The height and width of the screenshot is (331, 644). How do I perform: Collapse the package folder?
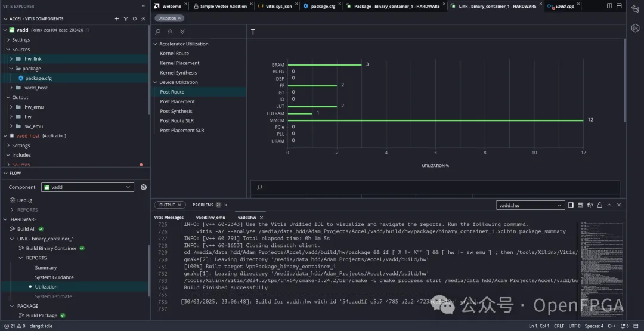(11, 69)
